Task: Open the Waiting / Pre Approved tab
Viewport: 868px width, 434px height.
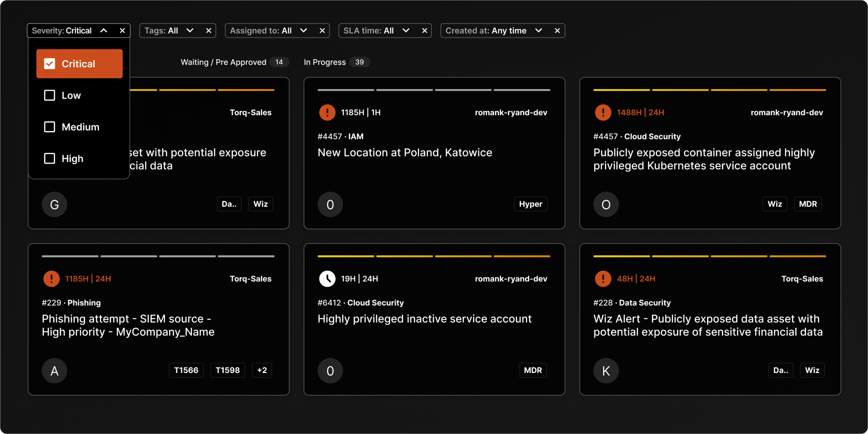Action: (223, 62)
